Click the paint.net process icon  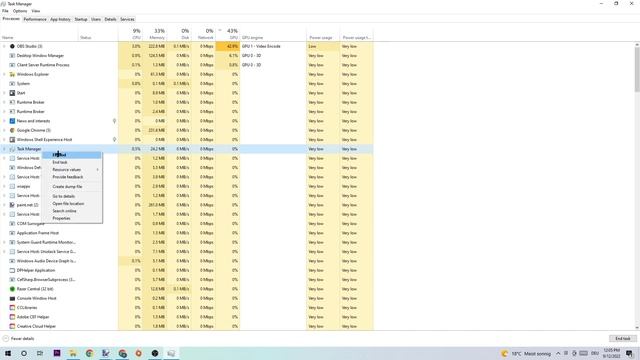[12, 205]
